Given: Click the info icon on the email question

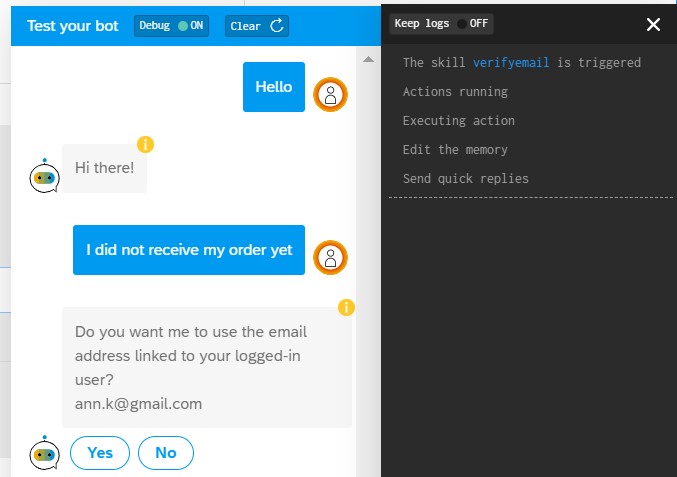Looking at the screenshot, I should pyautogui.click(x=346, y=307).
